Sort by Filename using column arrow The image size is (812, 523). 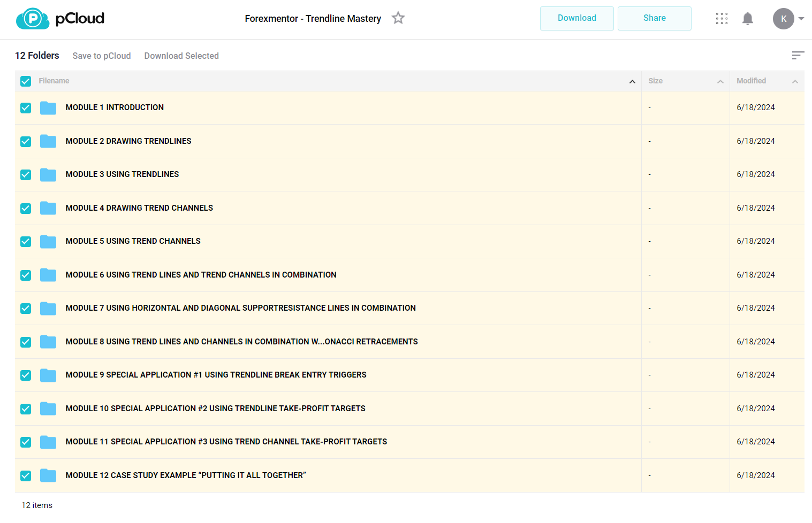632,82
